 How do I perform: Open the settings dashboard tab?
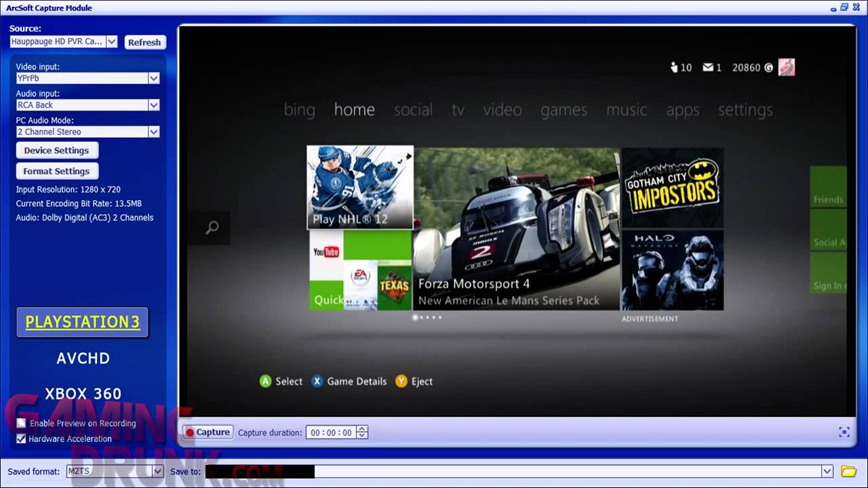745,110
